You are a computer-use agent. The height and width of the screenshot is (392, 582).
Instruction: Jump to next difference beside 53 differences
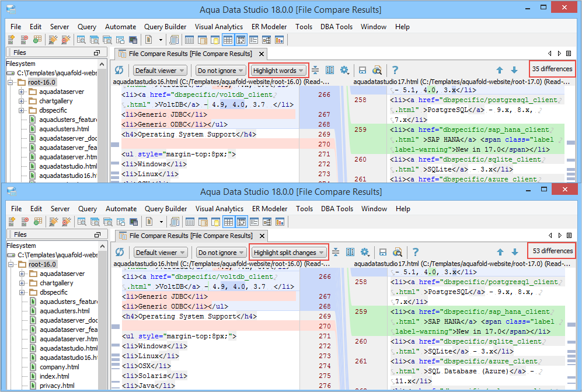pyautogui.click(x=514, y=252)
